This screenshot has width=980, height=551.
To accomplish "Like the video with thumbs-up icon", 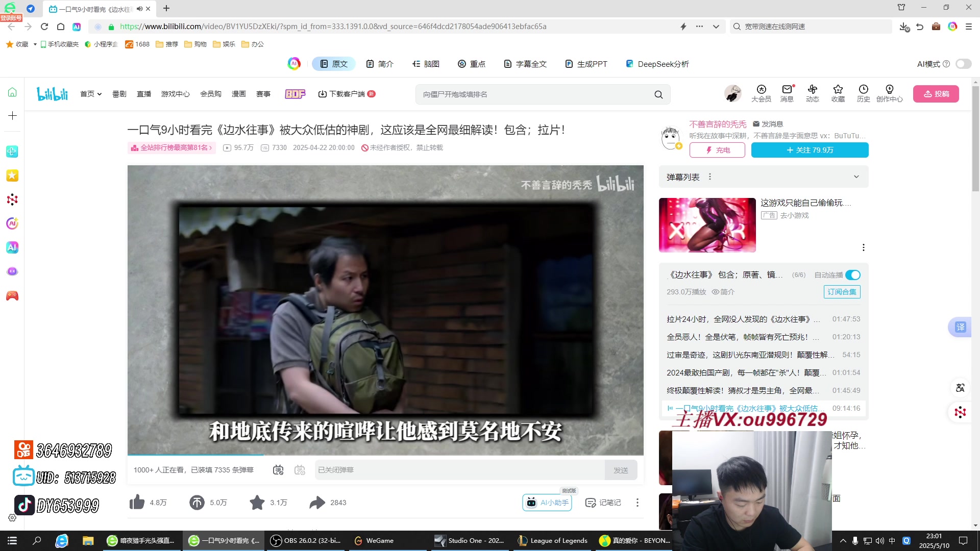I will point(137,503).
